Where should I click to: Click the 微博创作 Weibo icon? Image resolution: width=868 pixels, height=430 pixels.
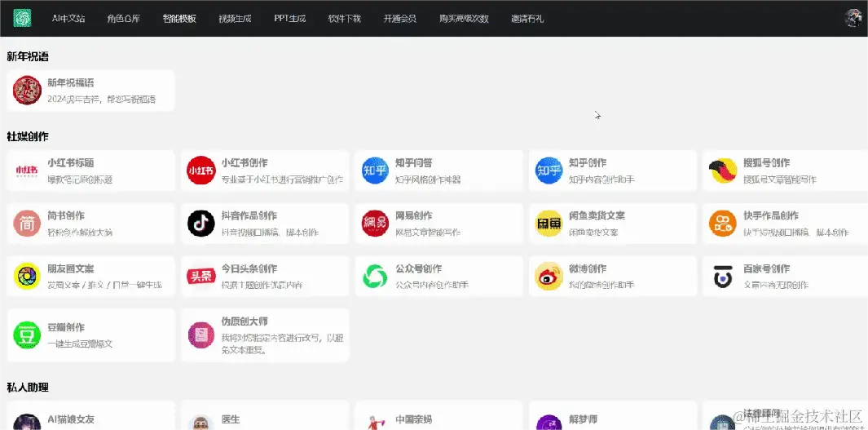[549, 276]
